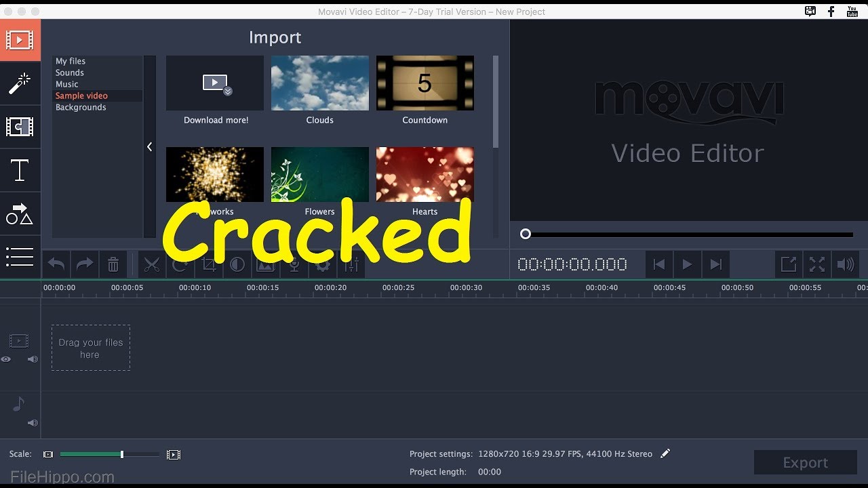The image size is (868, 488).
Task: Delete selected clip with trash icon
Action: coord(113,264)
